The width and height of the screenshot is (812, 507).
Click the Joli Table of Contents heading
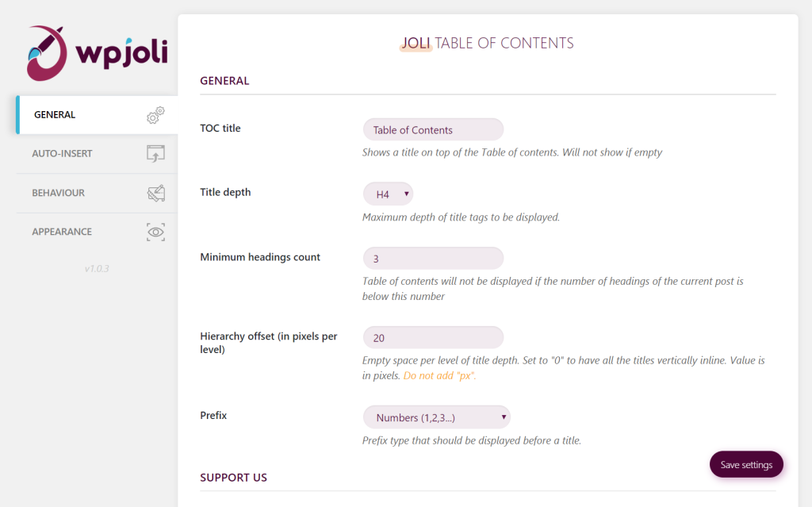[x=486, y=44]
